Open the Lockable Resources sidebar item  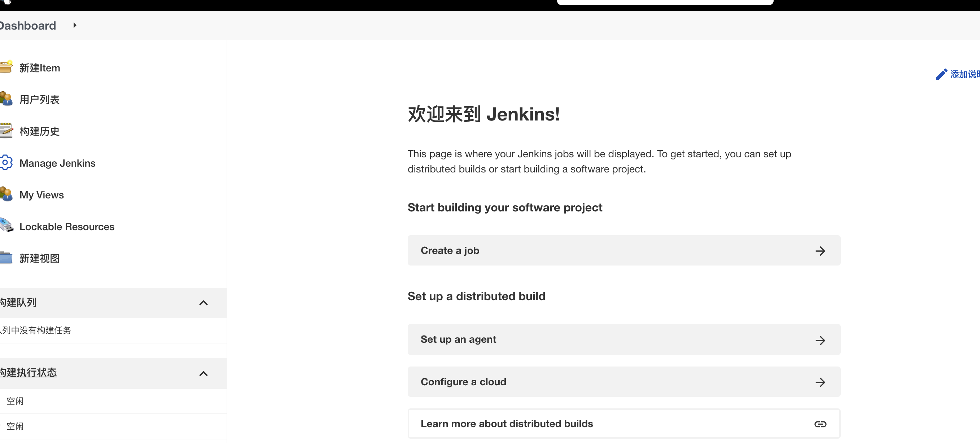pyautogui.click(x=67, y=227)
